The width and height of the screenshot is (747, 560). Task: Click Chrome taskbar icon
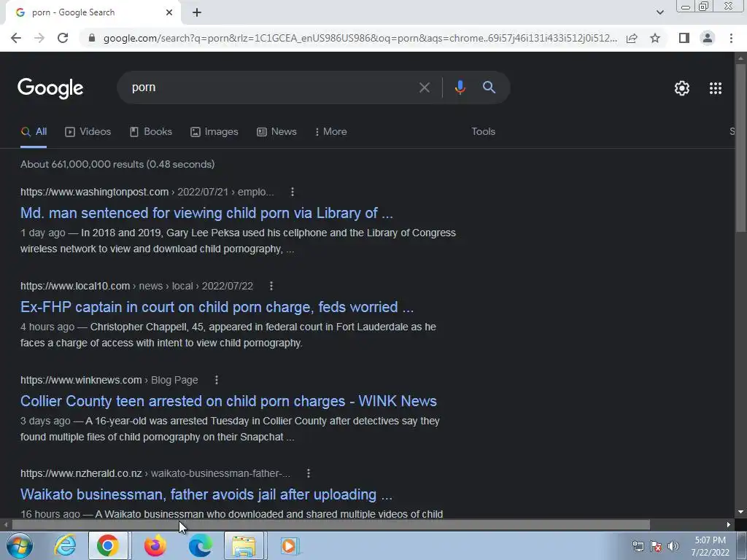click(x=108, y=545)
